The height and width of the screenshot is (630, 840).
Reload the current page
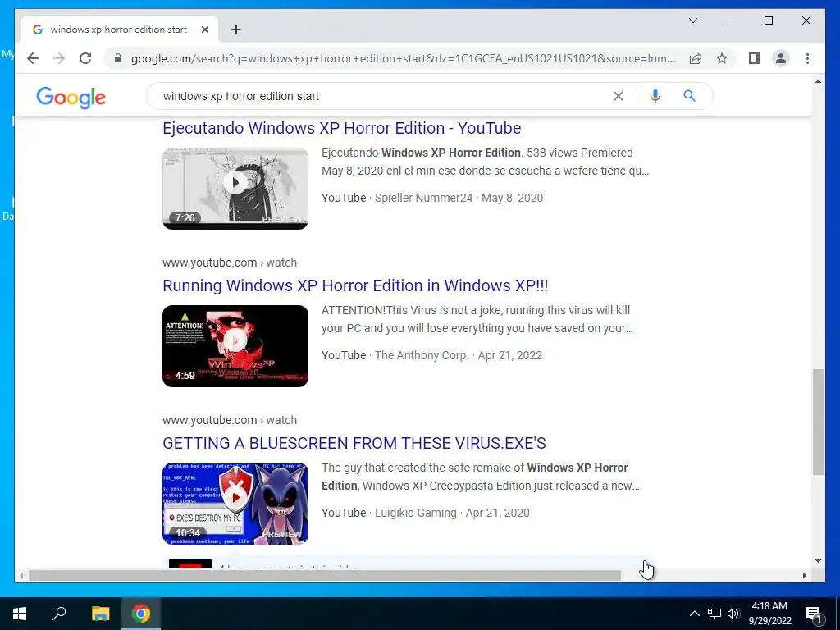point(85,58)
